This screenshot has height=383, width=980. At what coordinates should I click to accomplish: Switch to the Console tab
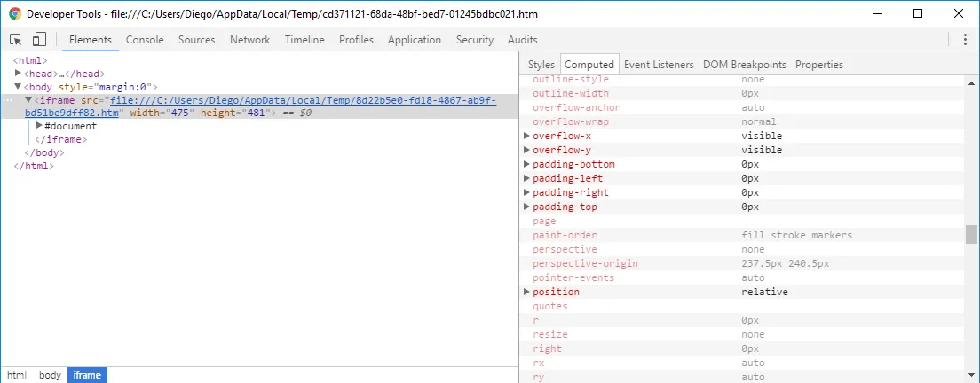pos(145,40)
